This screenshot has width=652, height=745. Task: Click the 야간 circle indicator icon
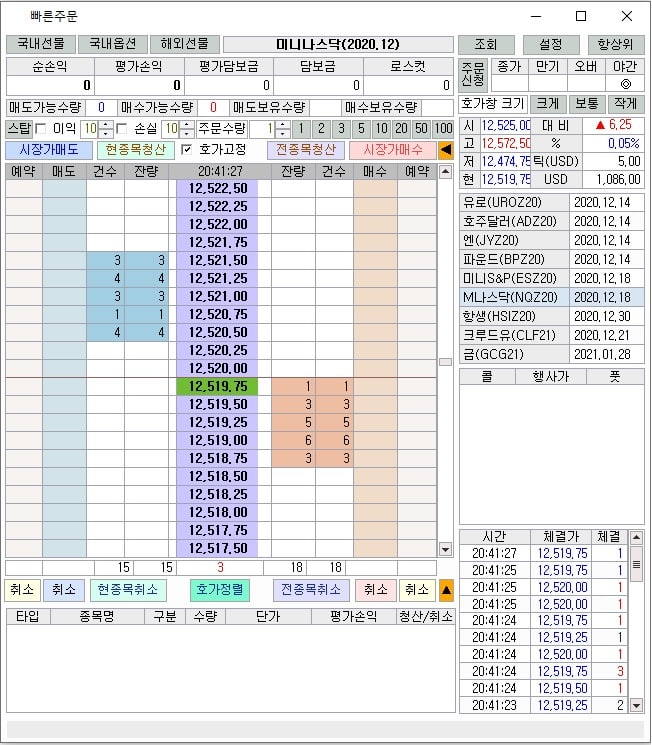tap(625, 84)
